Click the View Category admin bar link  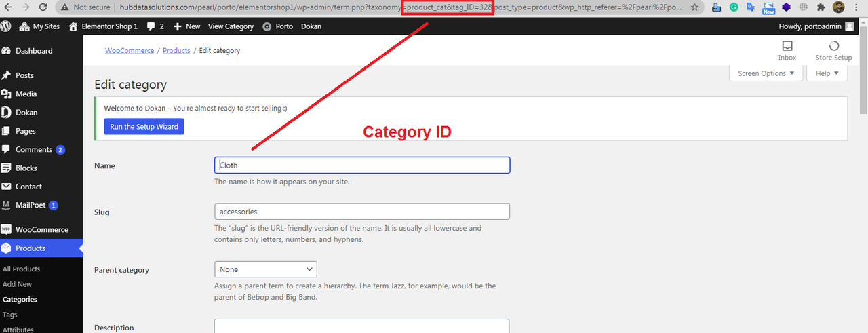[231, 26]
